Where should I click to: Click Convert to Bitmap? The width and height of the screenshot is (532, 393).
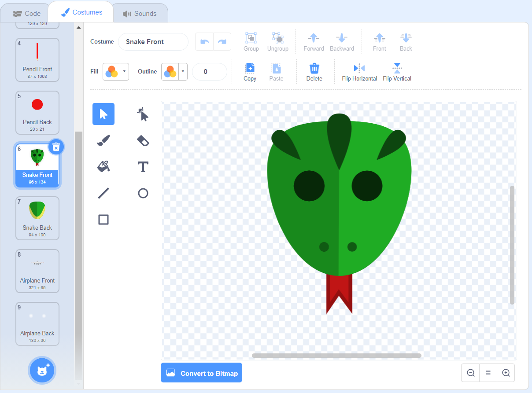tap(201, 373)
